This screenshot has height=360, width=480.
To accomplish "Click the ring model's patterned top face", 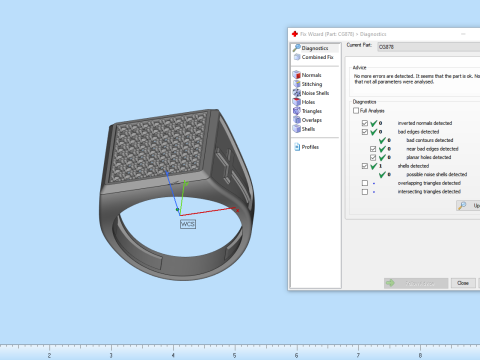I will tap(158, 147).
